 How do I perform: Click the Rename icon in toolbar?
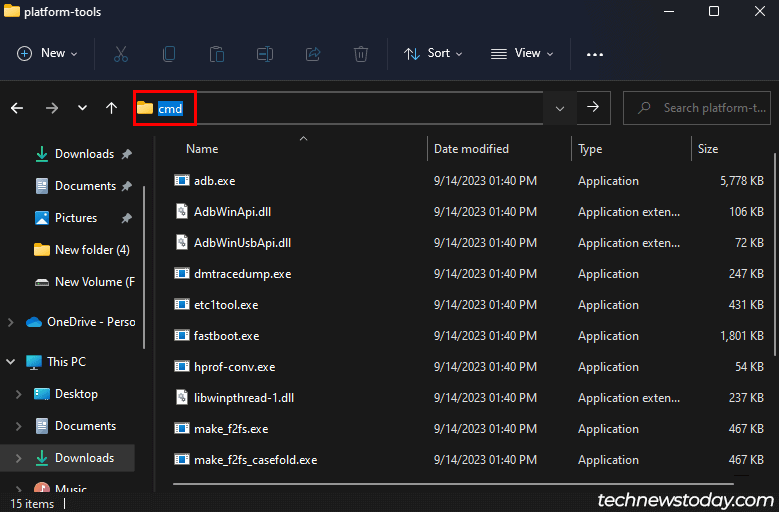coord(265,54)
